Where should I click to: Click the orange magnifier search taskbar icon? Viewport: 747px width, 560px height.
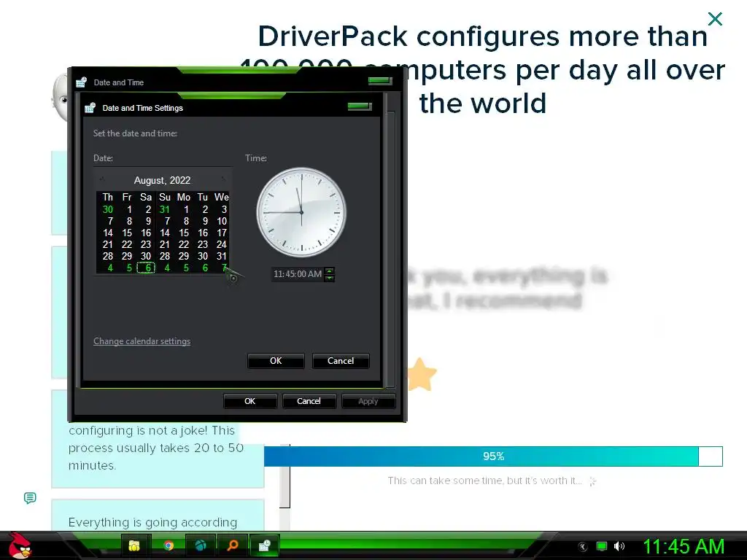pyautogui.click(x=233, y=545)
